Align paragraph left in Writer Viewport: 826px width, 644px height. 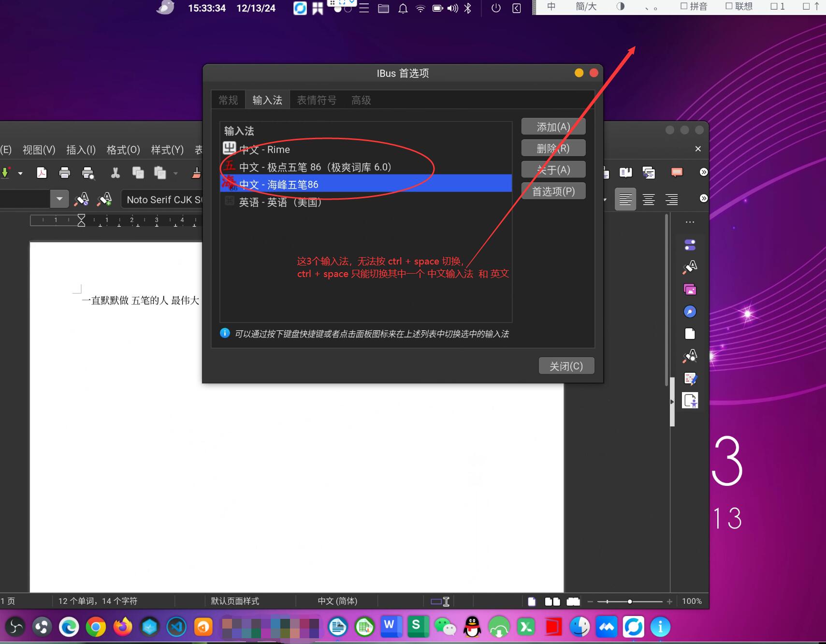tap(625, 199)
